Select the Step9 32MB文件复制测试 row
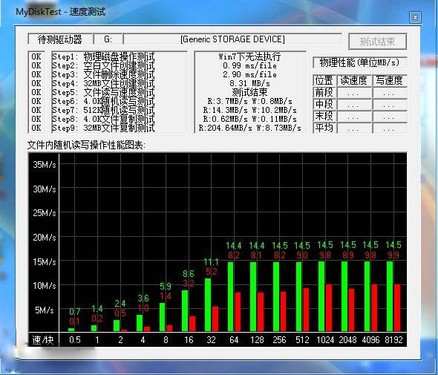The image size is (438, 375). (103, 128)
